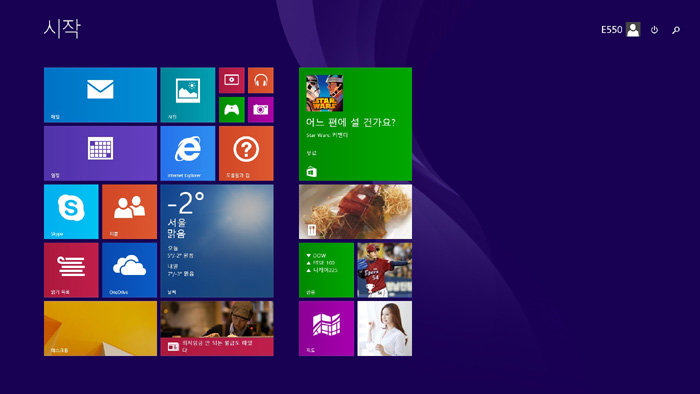Open the OneDrive tile

pyautogui.click(x=129, y=270)
